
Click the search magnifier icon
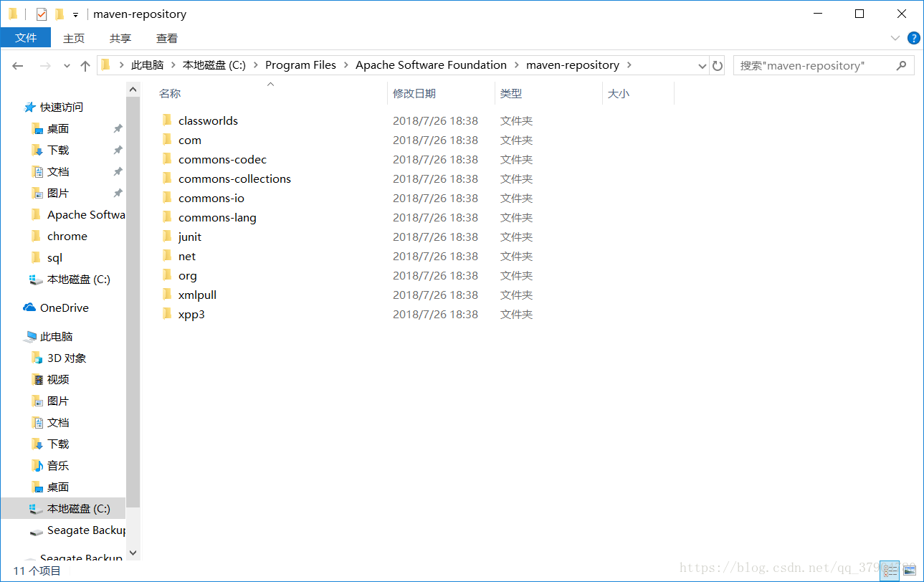click(x=902, y=65)
